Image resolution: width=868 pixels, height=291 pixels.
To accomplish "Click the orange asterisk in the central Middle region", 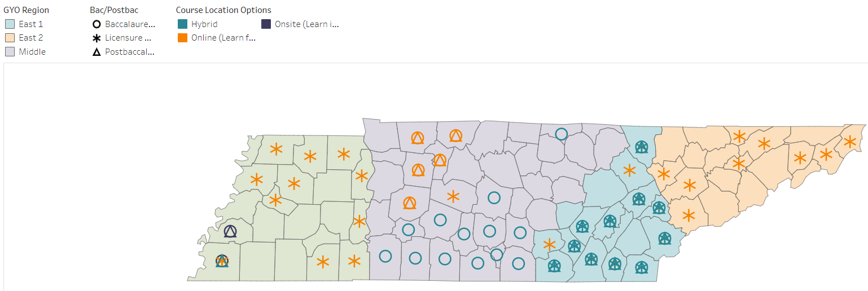I will click(453, 196).
